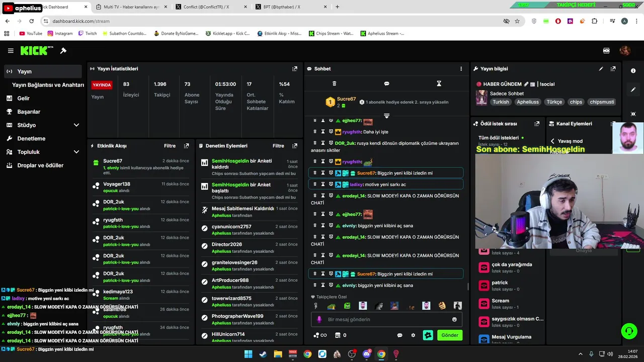644x362 pixels.
Task: Open the channel points infinity indicator
Action: tap(320, 335)
